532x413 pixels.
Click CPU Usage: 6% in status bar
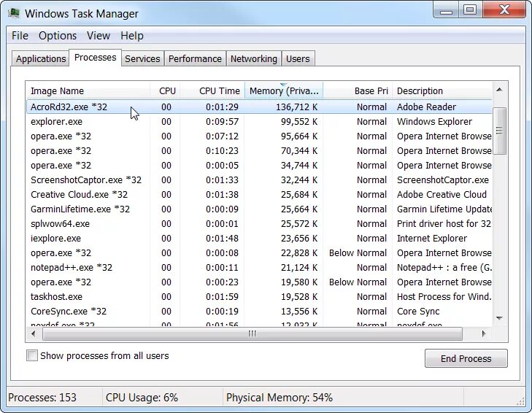click(142, 398)
